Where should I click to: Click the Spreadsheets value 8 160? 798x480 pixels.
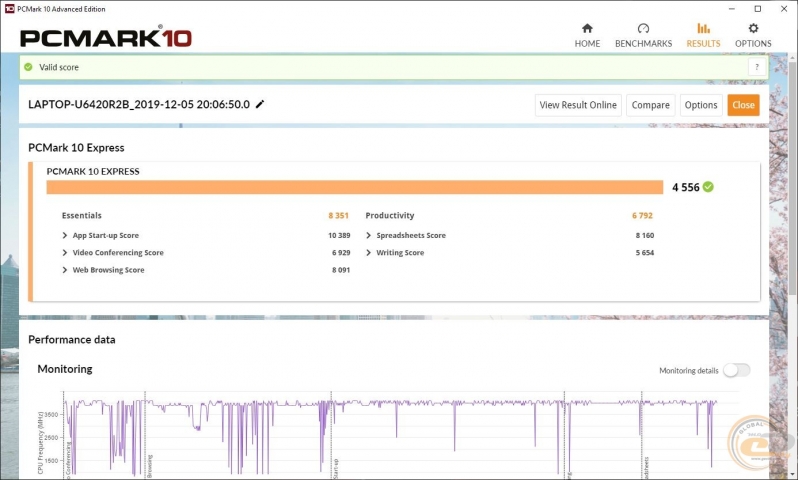click(645, 235)
